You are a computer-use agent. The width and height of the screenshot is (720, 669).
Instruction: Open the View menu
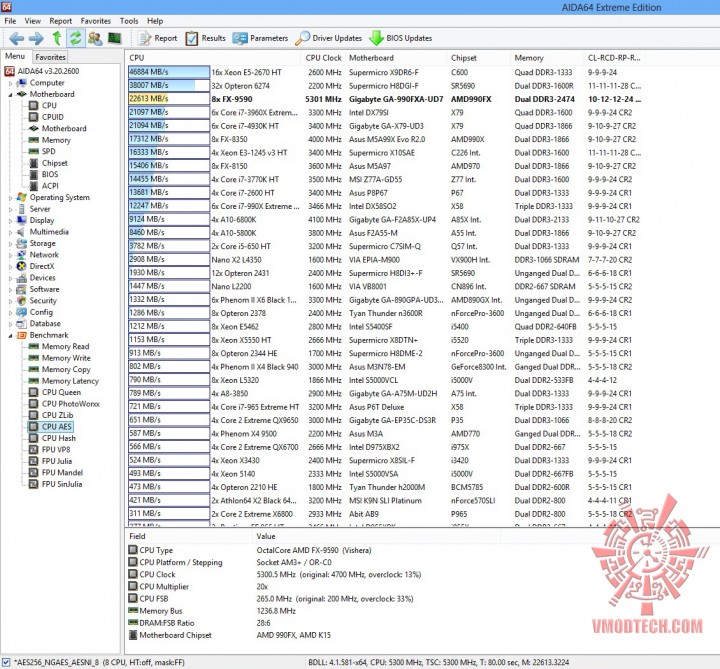[x=33, y=21]
